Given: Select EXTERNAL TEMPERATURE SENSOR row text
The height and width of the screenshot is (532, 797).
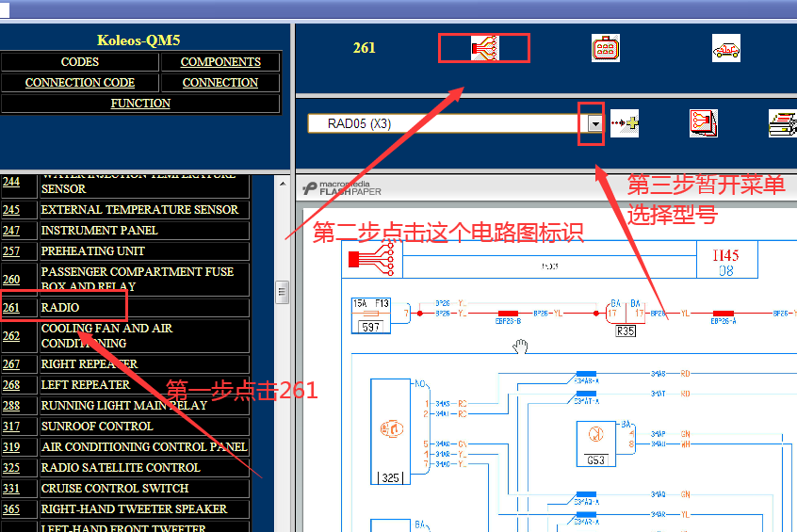Looking at the screenshot, I should tap(139, 210).
